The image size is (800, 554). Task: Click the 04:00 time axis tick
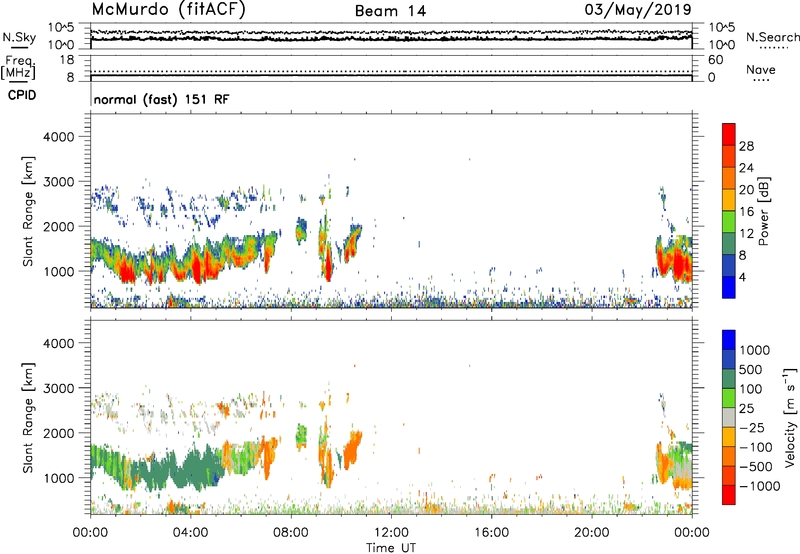click(x=190, y=533)
